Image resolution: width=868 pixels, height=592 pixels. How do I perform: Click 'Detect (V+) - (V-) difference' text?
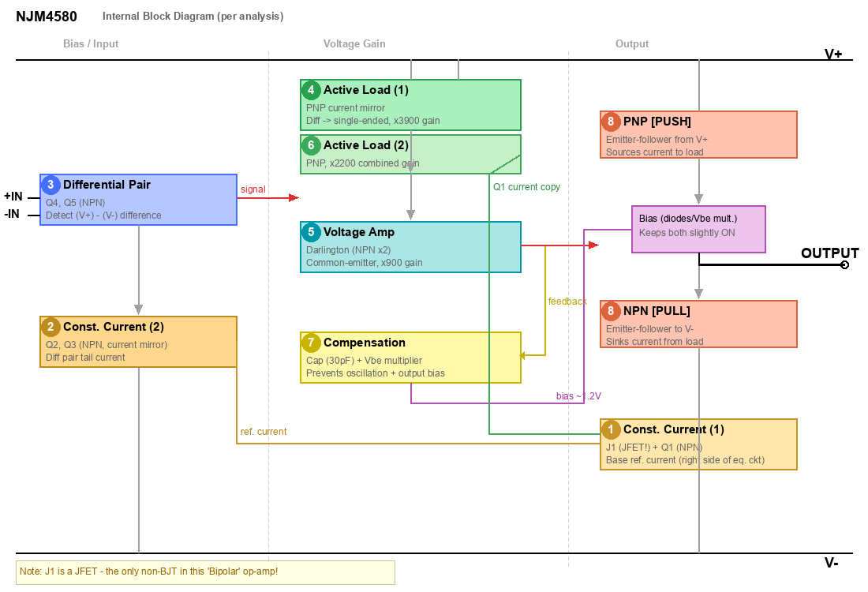103,215
